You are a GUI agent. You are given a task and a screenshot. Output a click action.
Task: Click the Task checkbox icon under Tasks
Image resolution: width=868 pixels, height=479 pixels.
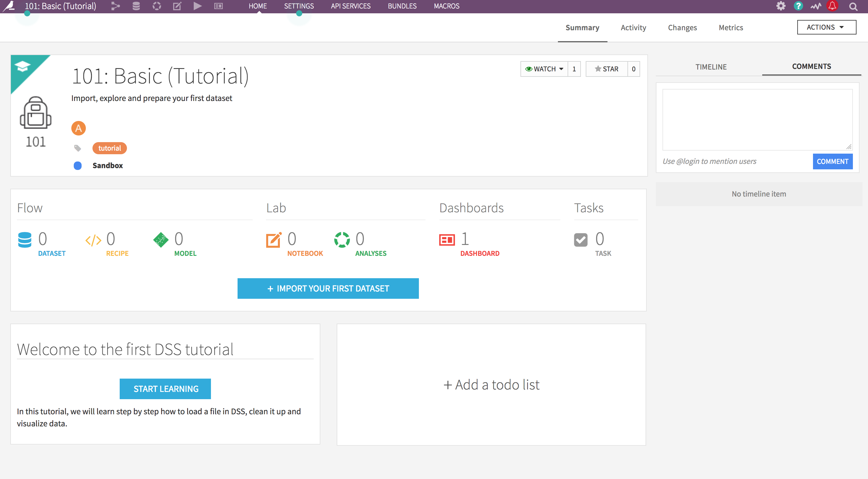(x=581, y=240)
